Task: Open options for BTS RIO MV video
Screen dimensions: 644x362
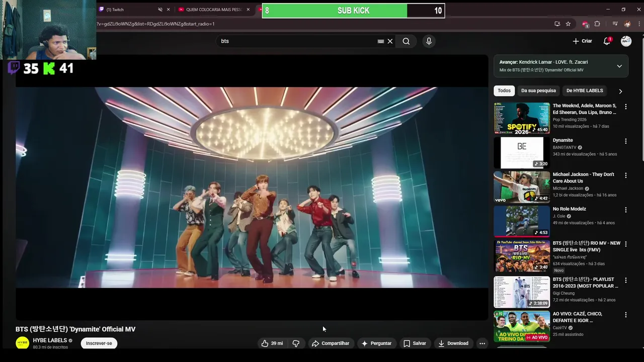Action: tap(626, 244)
